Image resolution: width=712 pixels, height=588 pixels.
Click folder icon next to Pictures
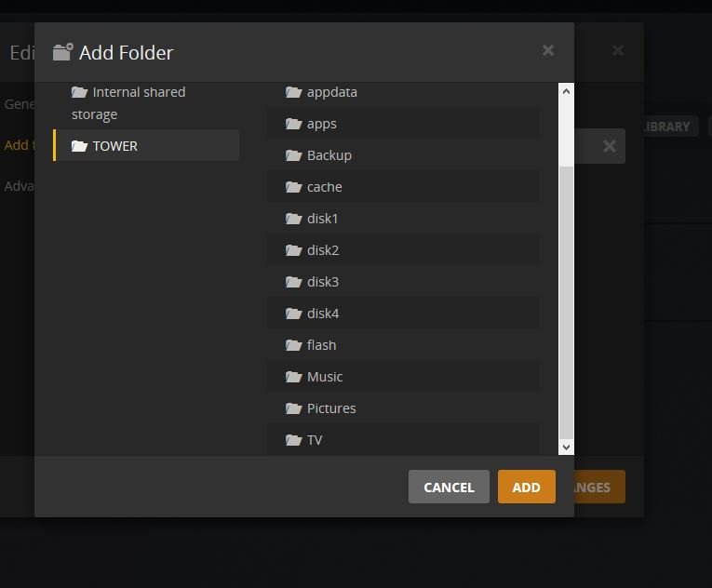(x=294, y=408)
